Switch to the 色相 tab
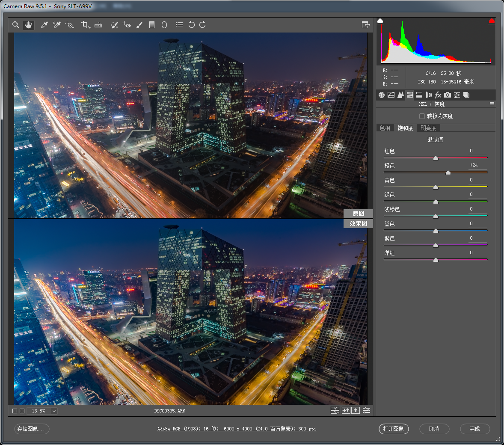 pos(385,128)
